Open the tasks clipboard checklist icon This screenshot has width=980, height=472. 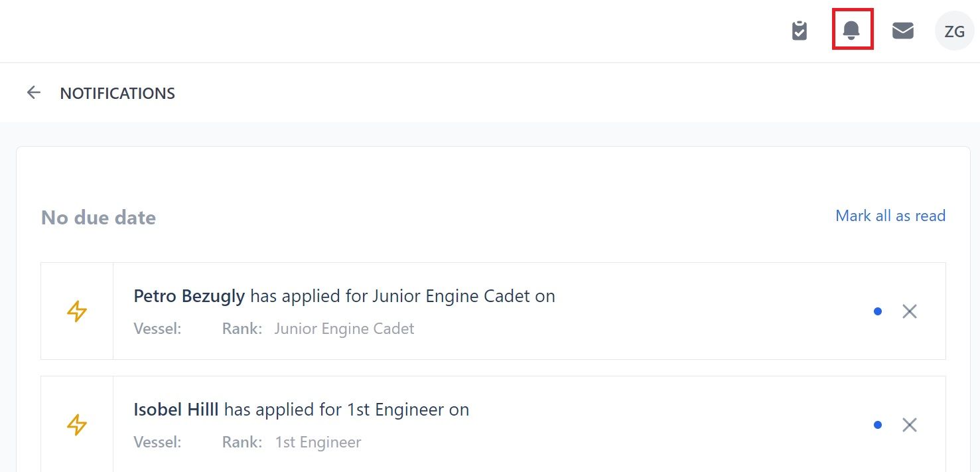click(x=800, y=31)
